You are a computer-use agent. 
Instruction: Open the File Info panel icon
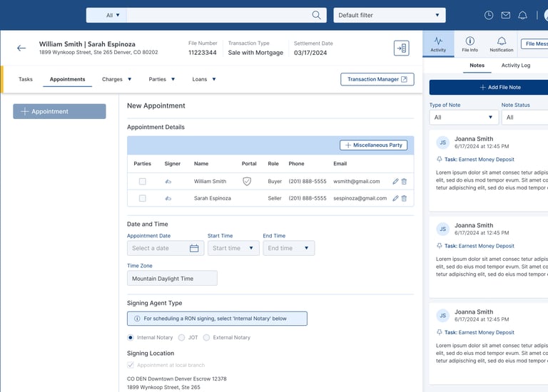click(470, 43)
